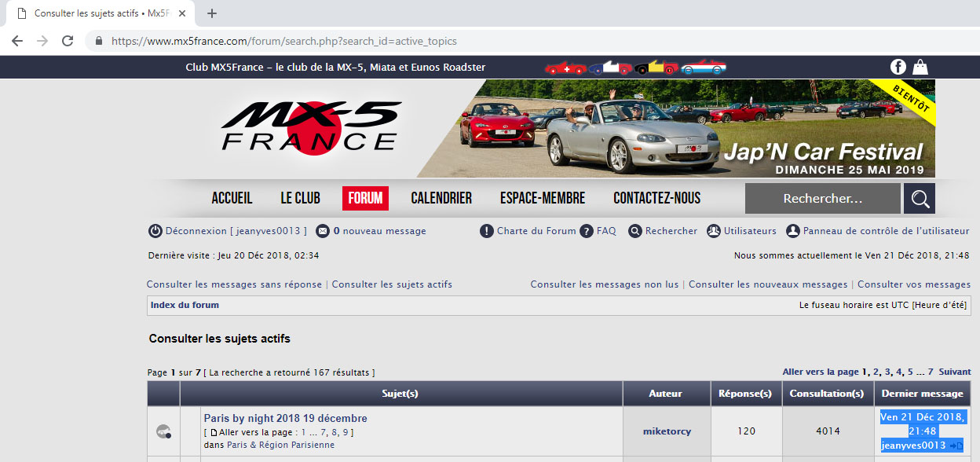The image size is (980, 462).
Task: Click the French-flag blue car icon
Action: pyautogui.click(x=610, y=68)
